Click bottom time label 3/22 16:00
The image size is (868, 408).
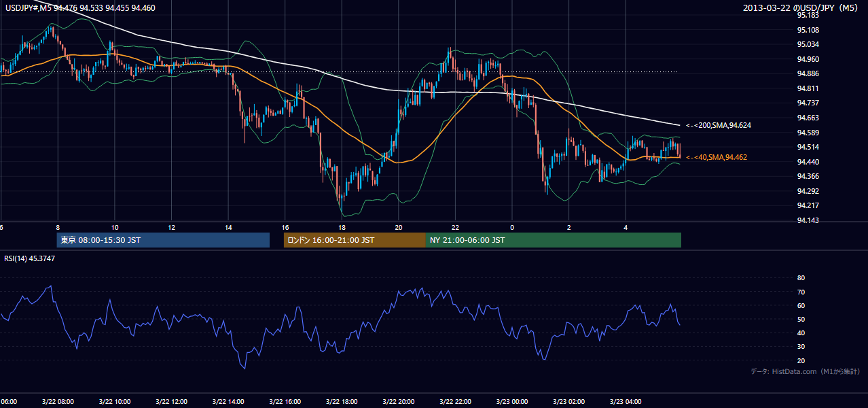[x=285, y=402]
